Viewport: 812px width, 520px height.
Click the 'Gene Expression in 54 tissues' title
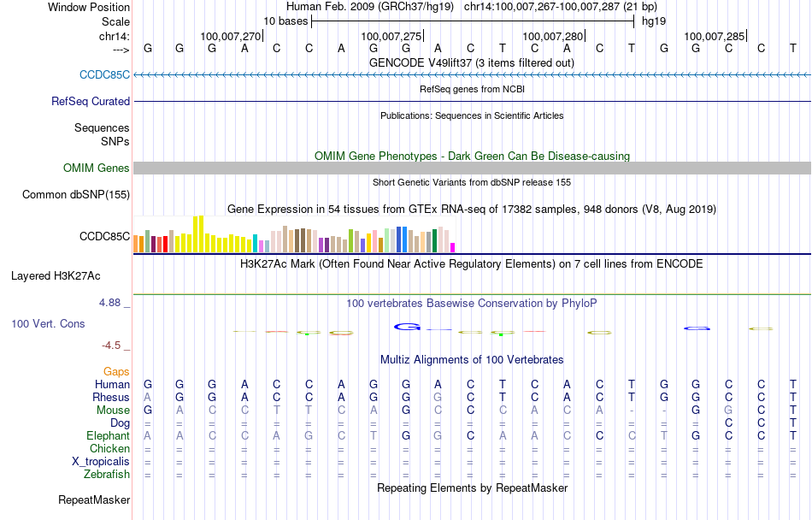(472, 210)
